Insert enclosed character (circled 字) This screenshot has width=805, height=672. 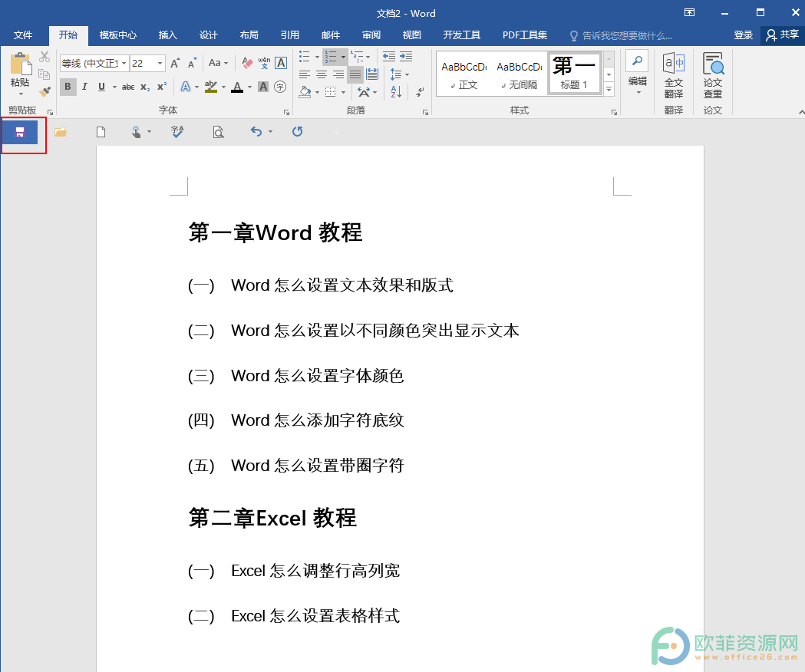click(280, 87)
